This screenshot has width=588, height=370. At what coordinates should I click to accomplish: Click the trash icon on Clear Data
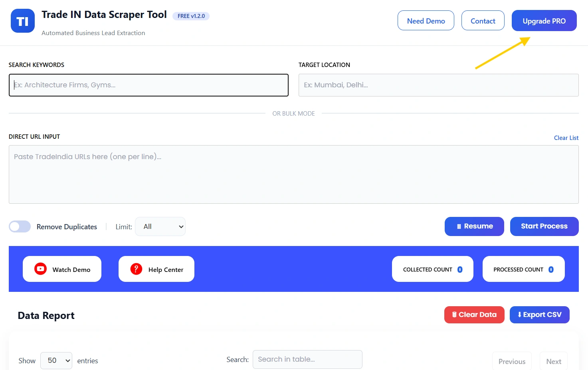[454, 315]
